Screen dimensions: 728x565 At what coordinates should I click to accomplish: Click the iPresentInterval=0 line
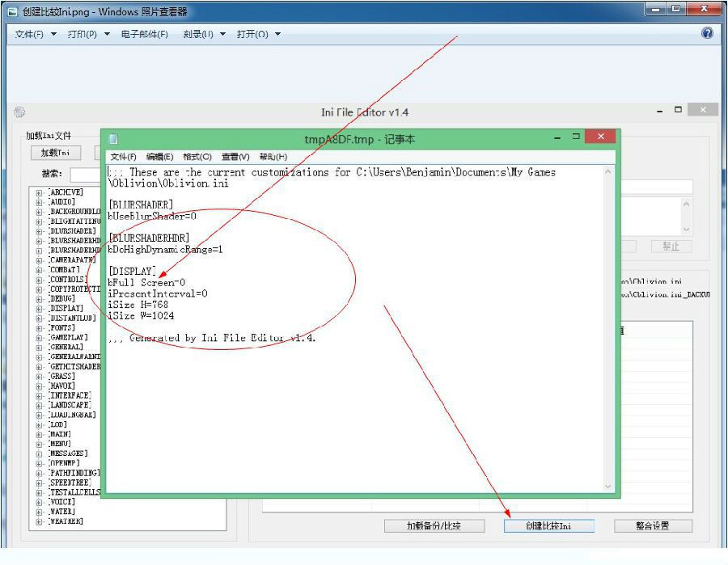click(158, 293)
